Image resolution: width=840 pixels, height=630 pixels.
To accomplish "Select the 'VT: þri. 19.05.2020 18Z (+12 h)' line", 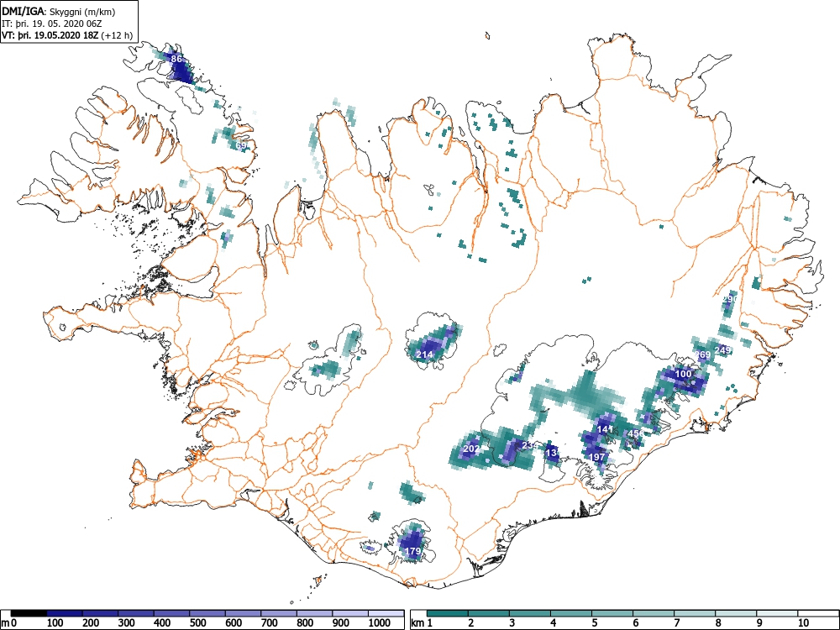I will click(67, 35).
